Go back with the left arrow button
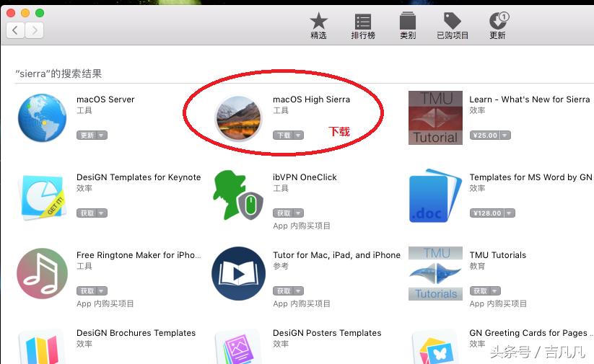This screenshot has height=364, width=594. 16,30
